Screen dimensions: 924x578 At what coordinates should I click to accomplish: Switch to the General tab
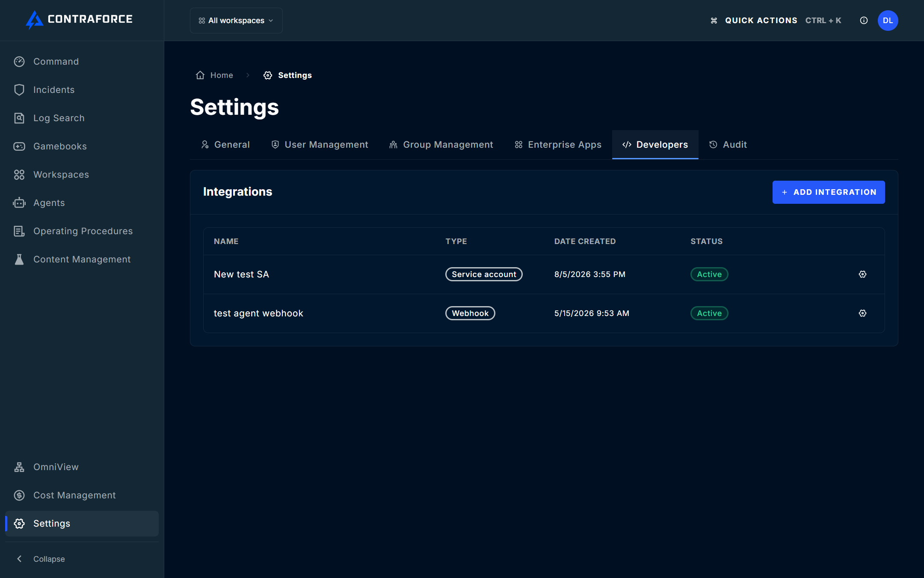point(225,145)
